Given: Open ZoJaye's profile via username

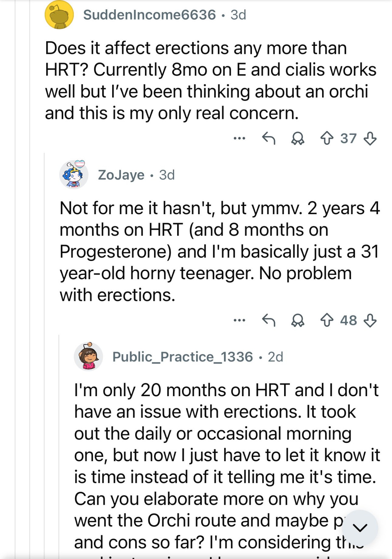Looking at the screenshot, I should (x=121, y=175).
